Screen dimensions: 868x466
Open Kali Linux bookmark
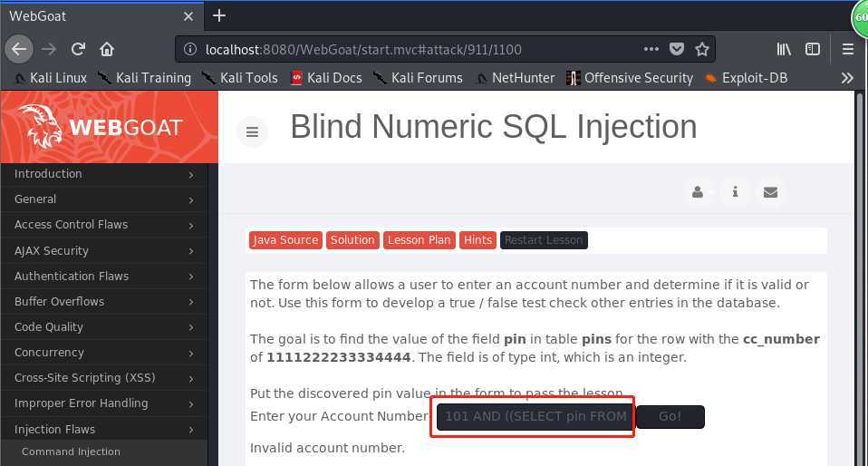51,78
